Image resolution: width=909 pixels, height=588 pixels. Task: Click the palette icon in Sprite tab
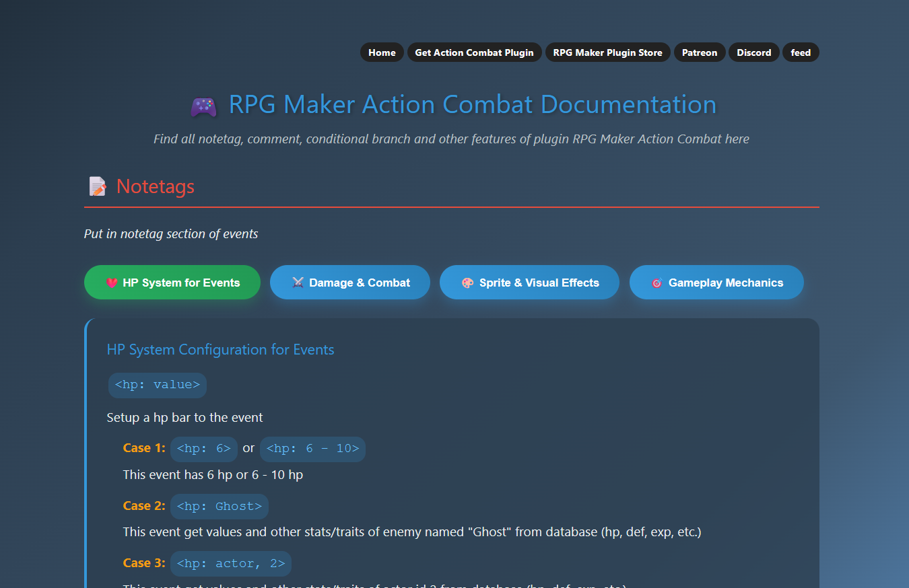click(x=467, y=283)
